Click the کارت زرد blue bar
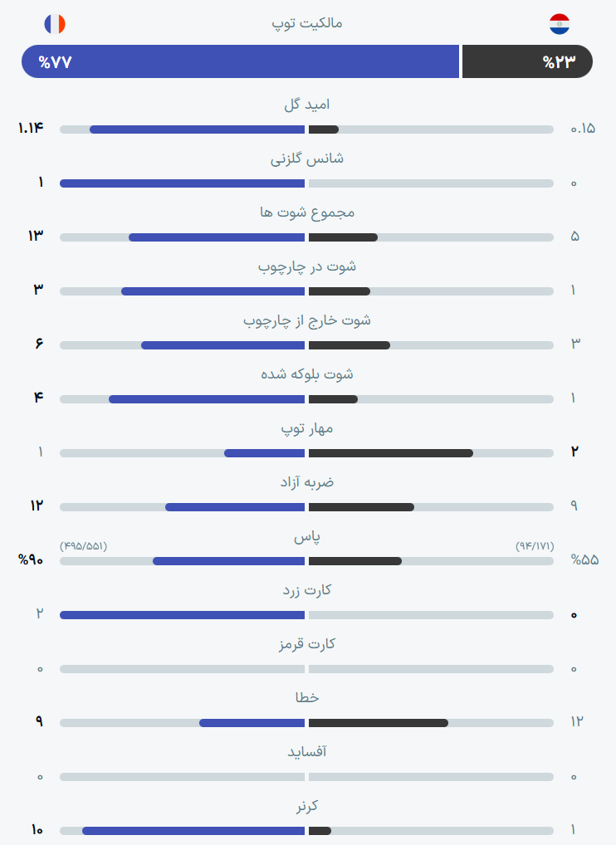 (x=182, y=615)
